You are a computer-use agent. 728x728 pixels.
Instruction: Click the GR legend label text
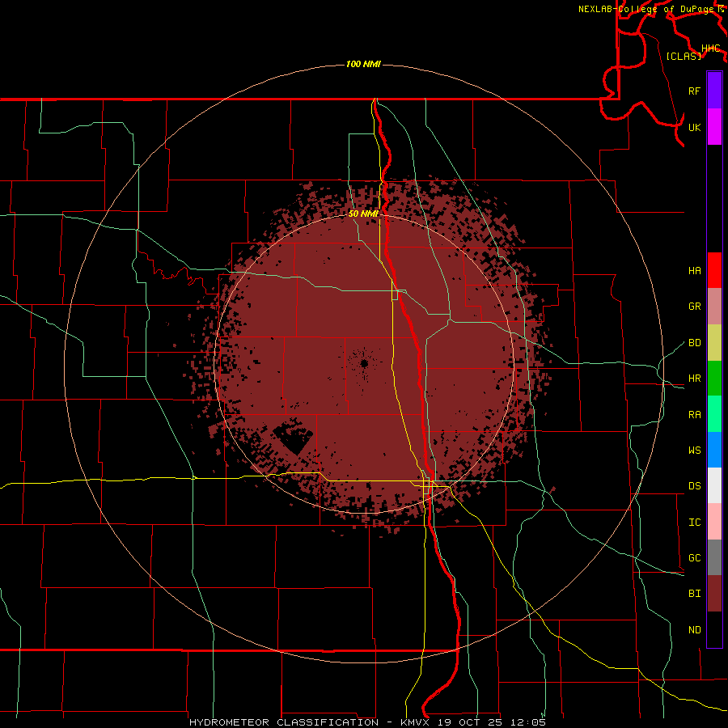coord(694,307)
